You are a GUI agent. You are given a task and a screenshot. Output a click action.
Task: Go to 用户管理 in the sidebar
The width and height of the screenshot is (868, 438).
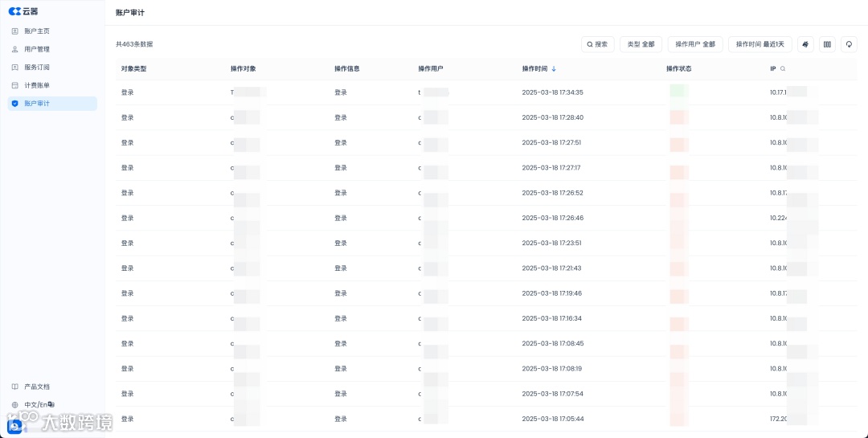52,49
